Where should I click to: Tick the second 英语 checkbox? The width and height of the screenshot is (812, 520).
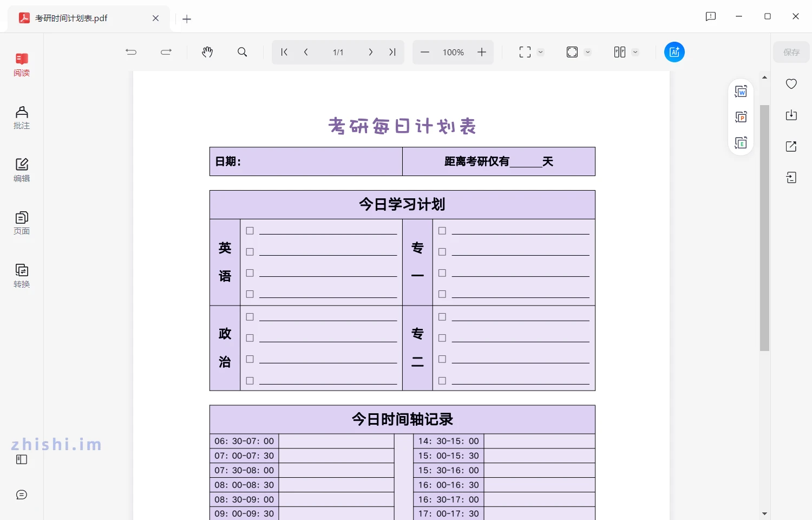[x=250, y=252]
